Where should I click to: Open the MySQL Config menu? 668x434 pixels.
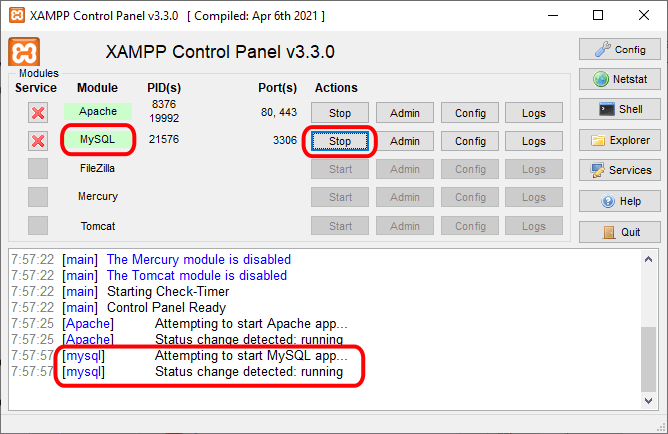470,141
